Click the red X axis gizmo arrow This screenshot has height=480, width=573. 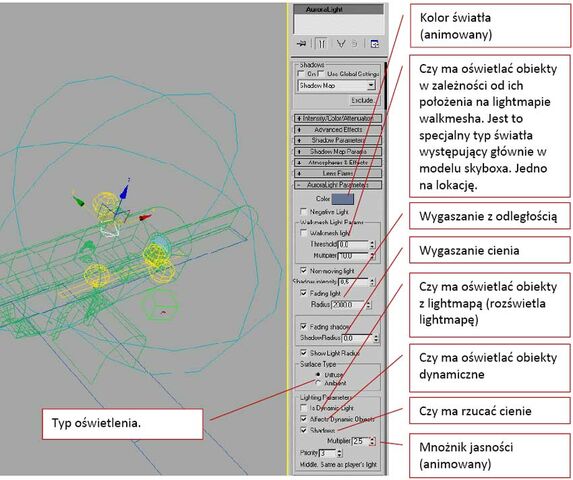[145, 218]
